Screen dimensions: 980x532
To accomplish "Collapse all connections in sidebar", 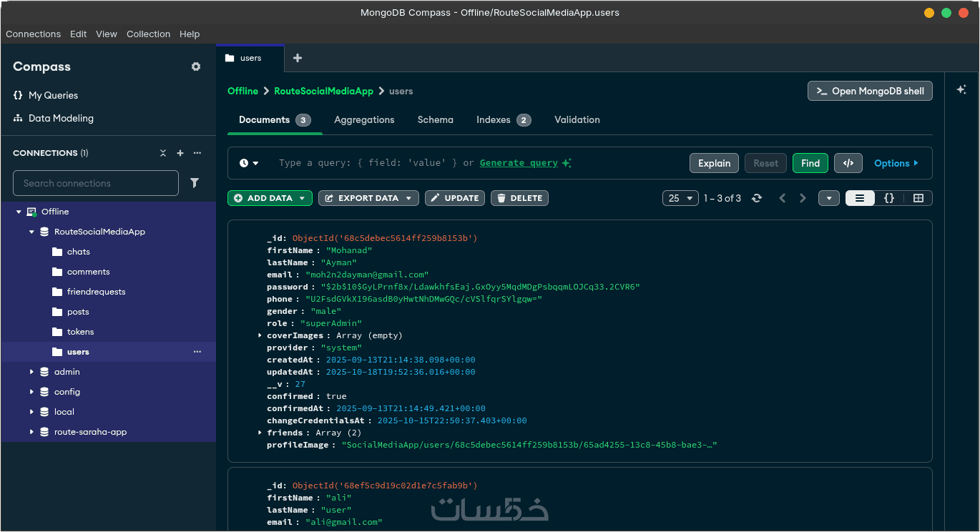I will (163, 153).
